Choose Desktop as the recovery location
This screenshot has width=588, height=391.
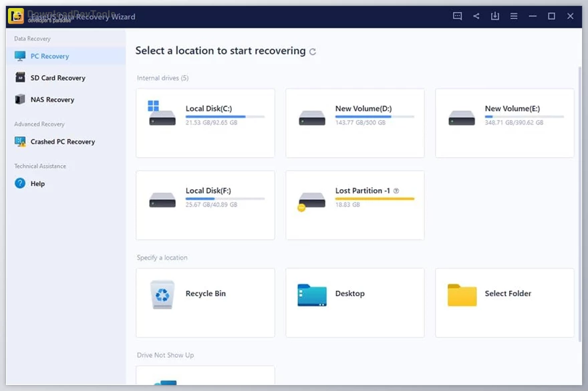(x=355, y=303)
